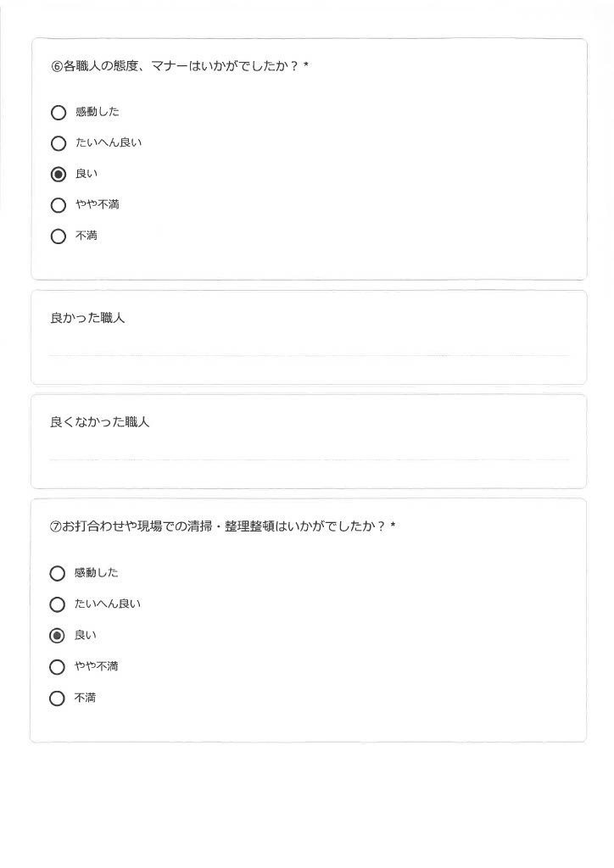The width and height of the screenshot is (614, 868).
Task: Click the 良くなかった職人 answer field
Action: click(x=309, y=453)
